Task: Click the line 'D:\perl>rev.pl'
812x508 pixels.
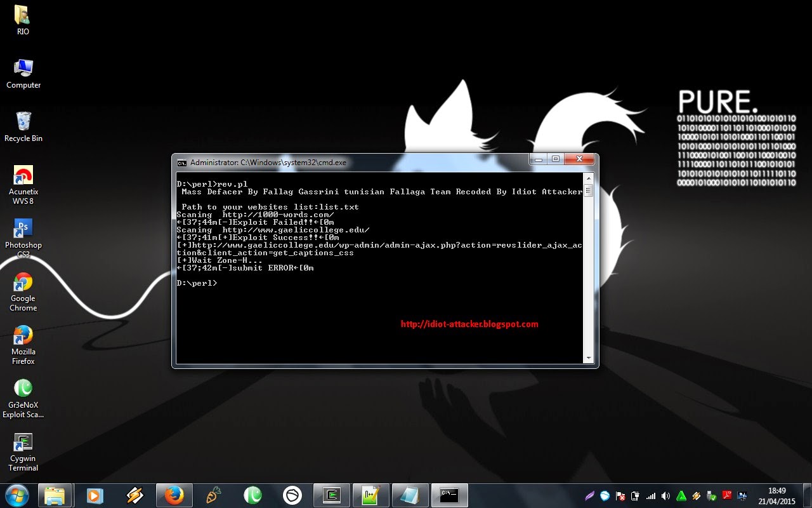Action: point(212,184)
